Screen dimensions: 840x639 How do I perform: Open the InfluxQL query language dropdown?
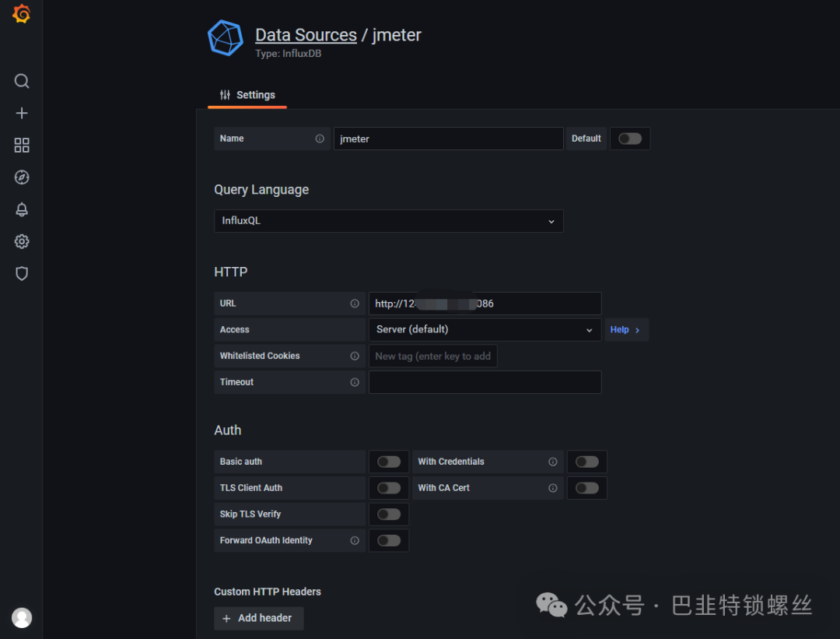(389, 221)
